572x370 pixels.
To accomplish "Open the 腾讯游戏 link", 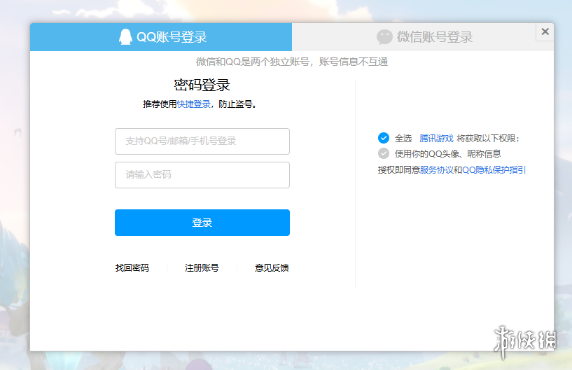I will [436, 138].
